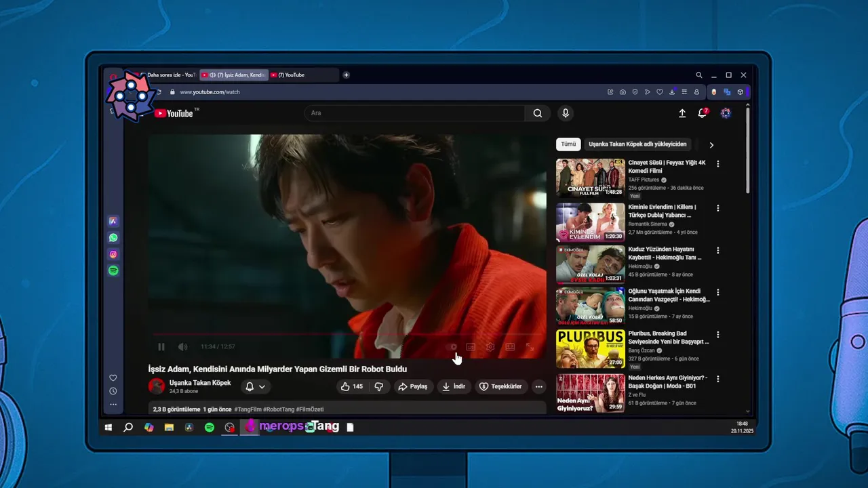
Task: Switch to the (7) YouTube browser tab
Action: coord(303,75)
